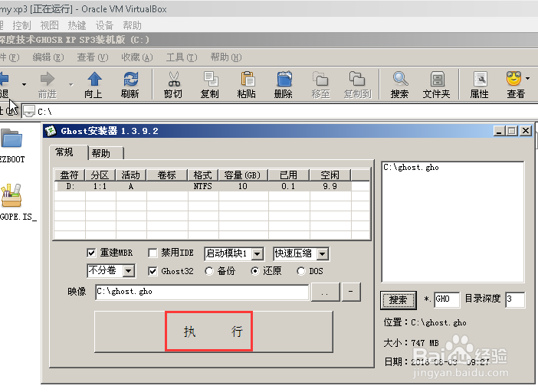Open VirtualBox 设备 menu
Image resolution: width=538 pixels, height=392 pixels.
(x=104, y=25)
